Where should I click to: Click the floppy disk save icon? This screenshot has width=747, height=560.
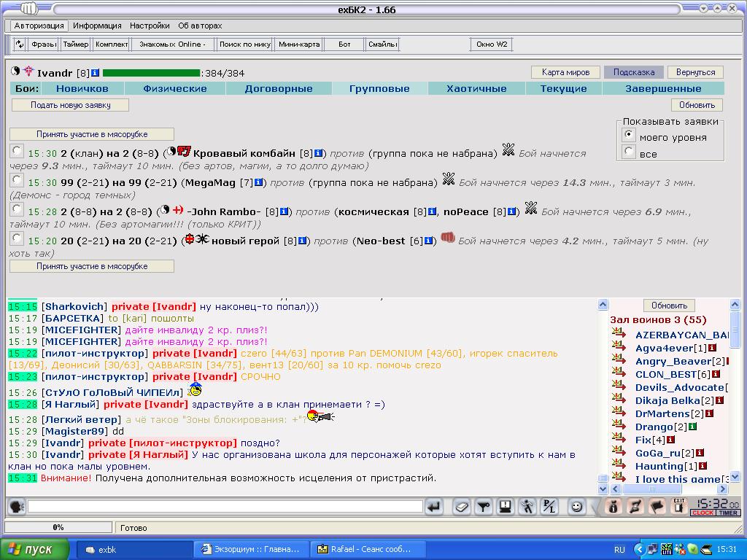pyautogui.click(x=506, y=507)
